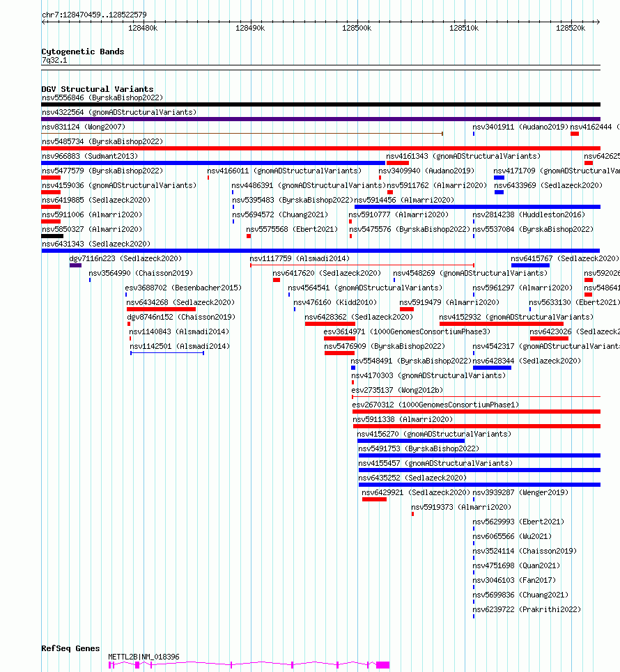Click the nsv5556846 (ByrskaBishop2022) variant label
The image size is (620, 672).
(x=102, y=97)
